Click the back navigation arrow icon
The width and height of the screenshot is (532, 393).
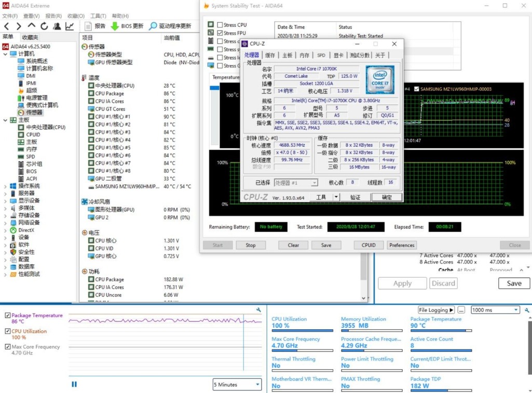point(7,25)
